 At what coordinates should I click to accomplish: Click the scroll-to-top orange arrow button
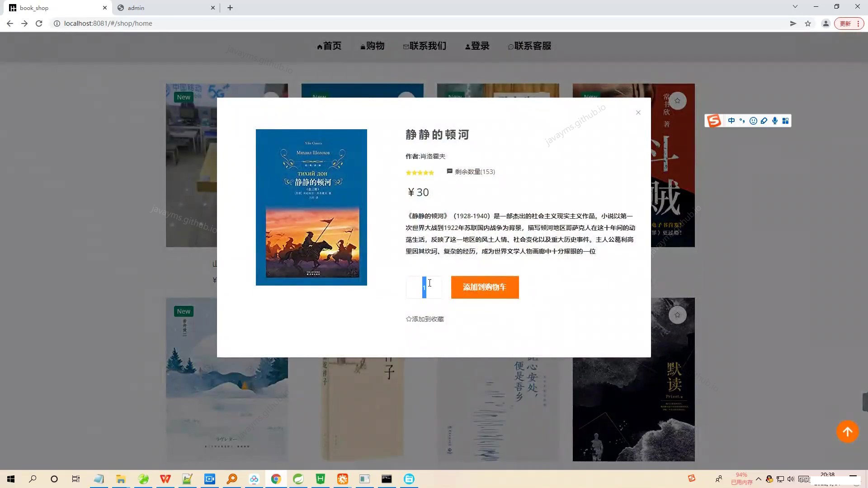pos(847,432)
